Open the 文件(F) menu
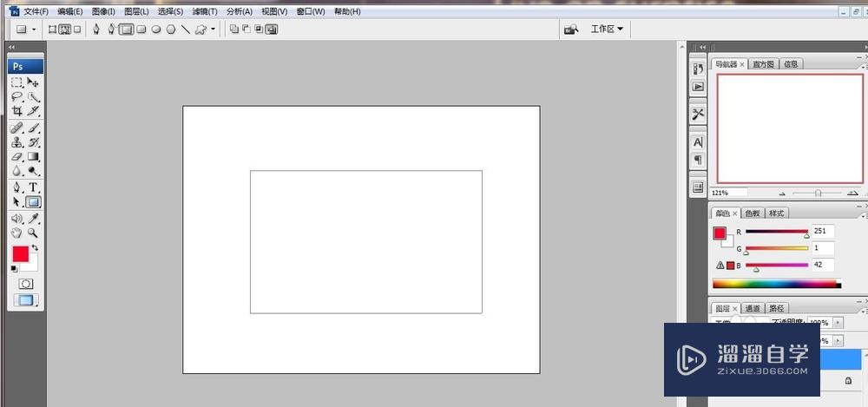 tap(36, 11)
